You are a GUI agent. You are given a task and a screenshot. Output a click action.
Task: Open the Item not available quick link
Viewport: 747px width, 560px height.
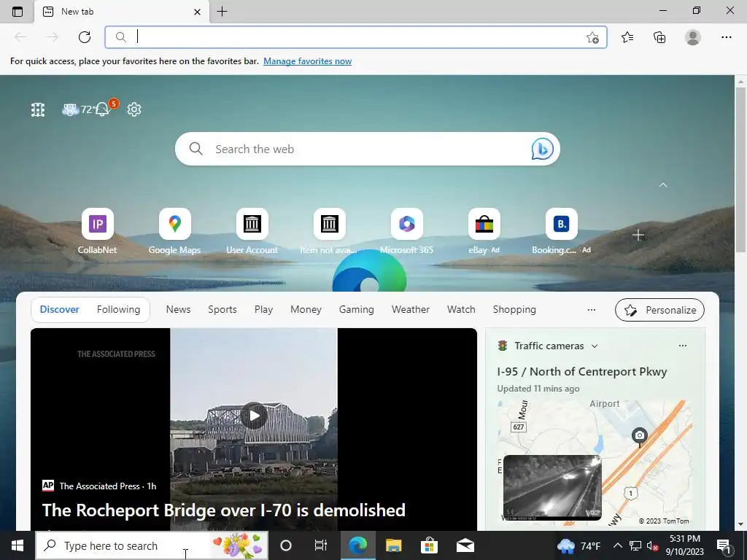point(329,231)
